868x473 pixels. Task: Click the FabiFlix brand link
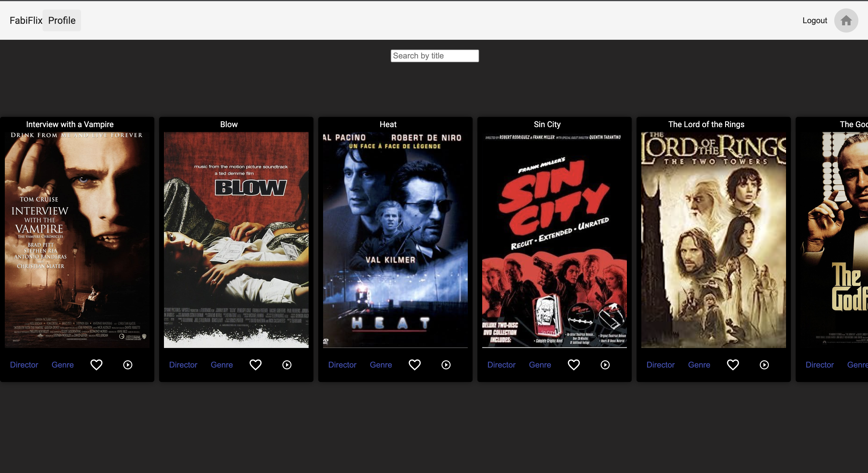[x=26, y=20]
